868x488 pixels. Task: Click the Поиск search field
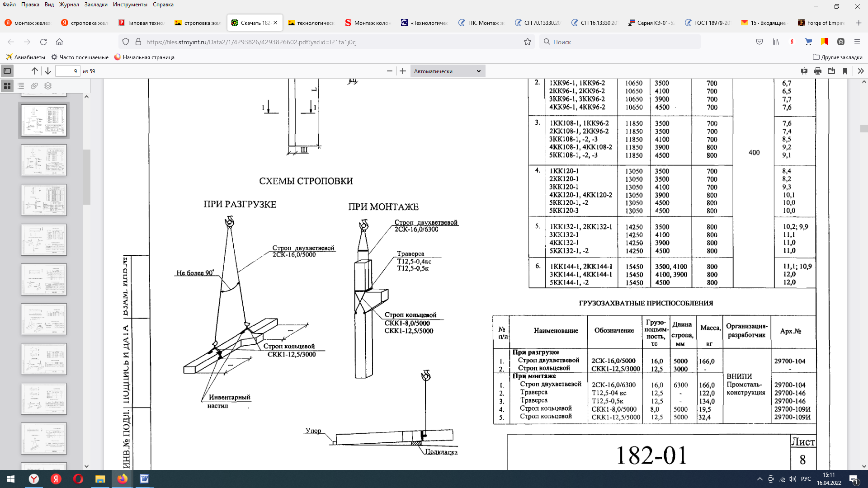(619, 42)
